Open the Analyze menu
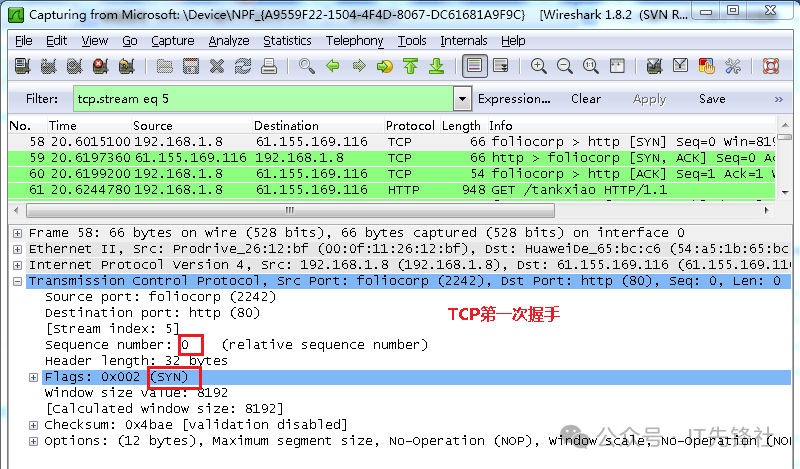The width and height of the screenshot is (800, 469). [229, 41]
